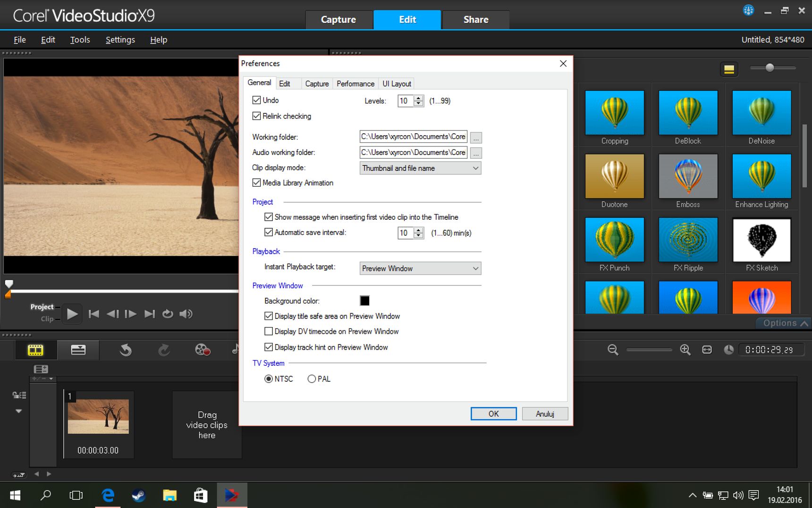The height and width of the screenshot is (508, 812).
Task: Switch preview to Clip mode
Action: [47, 319]
